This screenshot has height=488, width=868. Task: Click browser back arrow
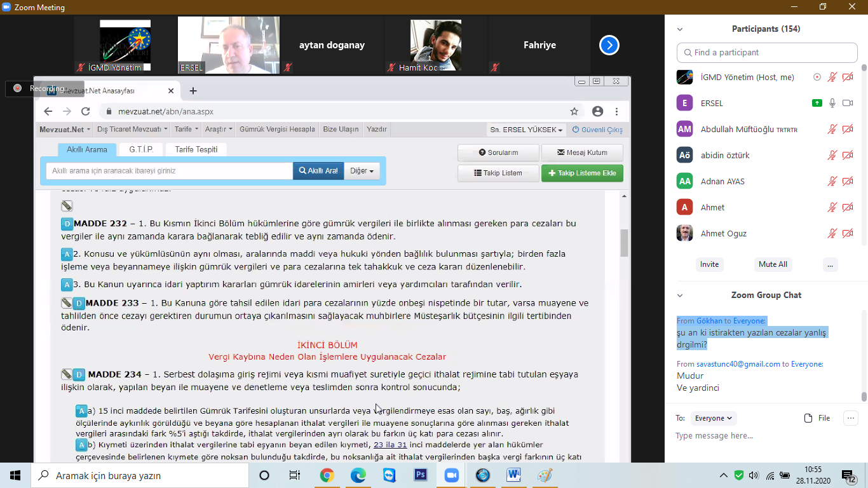point(48,111)
